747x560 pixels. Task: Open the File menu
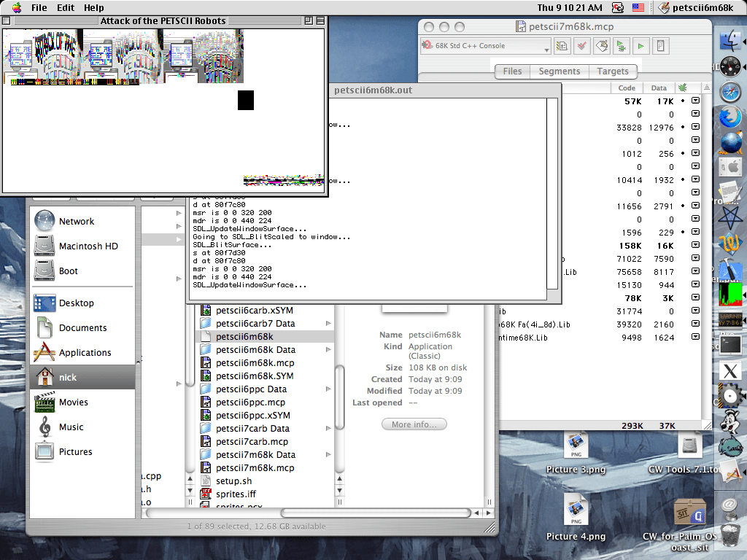39,7
